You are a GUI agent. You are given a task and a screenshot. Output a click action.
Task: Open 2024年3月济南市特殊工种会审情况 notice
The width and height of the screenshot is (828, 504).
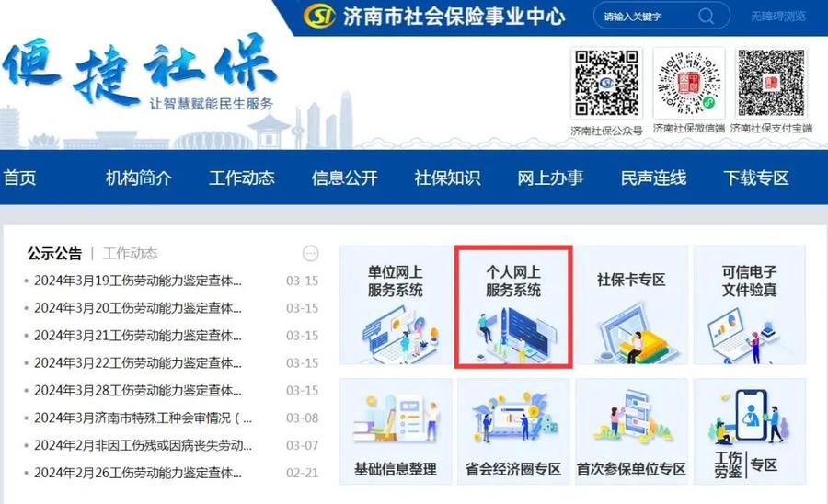pyautogui.click(x=143, y=418)
